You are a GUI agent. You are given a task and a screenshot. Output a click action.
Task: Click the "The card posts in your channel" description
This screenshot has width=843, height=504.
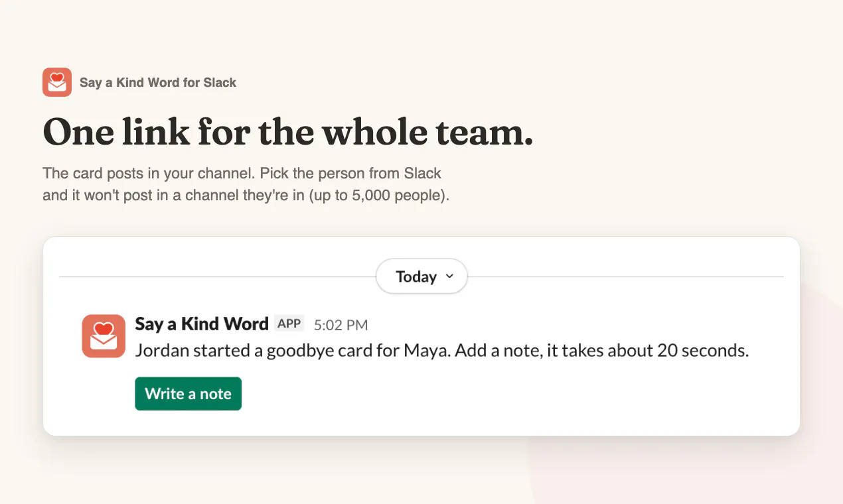[x=246, y=185]
